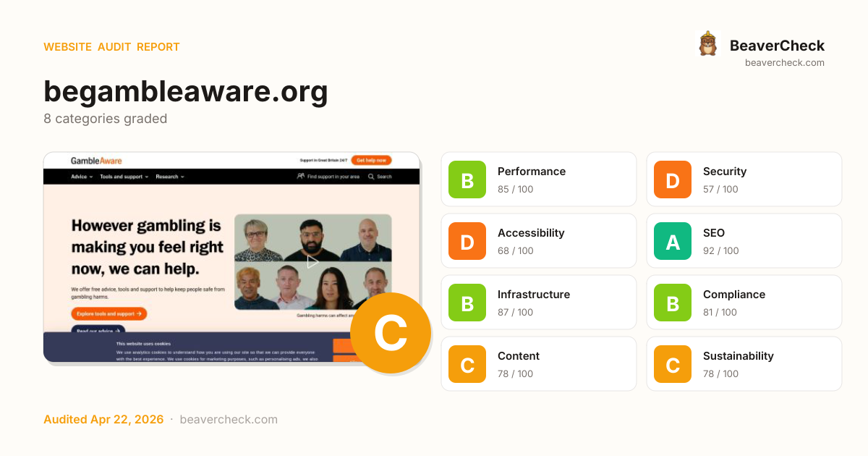This screenshot has height=456, width=868.
Task: Click the Infrastructure grade B badge
Action: coord(467,303)
